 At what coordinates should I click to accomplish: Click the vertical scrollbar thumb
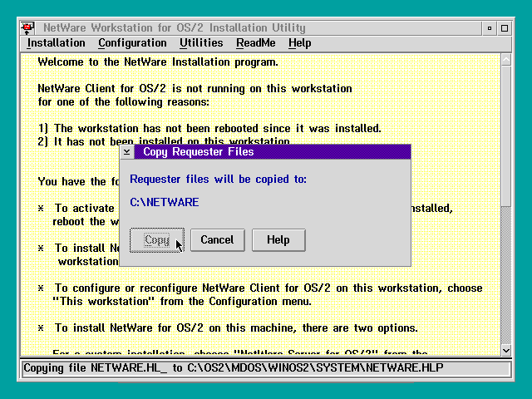[x=506, y=135]
